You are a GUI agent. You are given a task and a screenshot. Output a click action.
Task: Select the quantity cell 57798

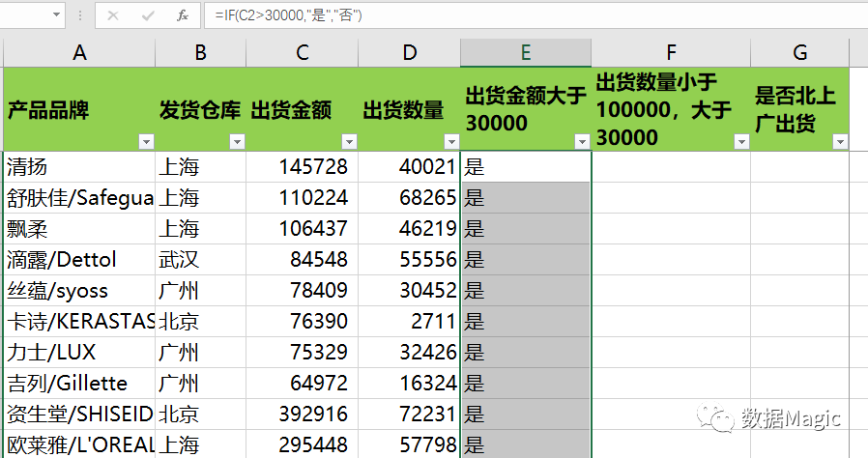(x=410, y=444)
